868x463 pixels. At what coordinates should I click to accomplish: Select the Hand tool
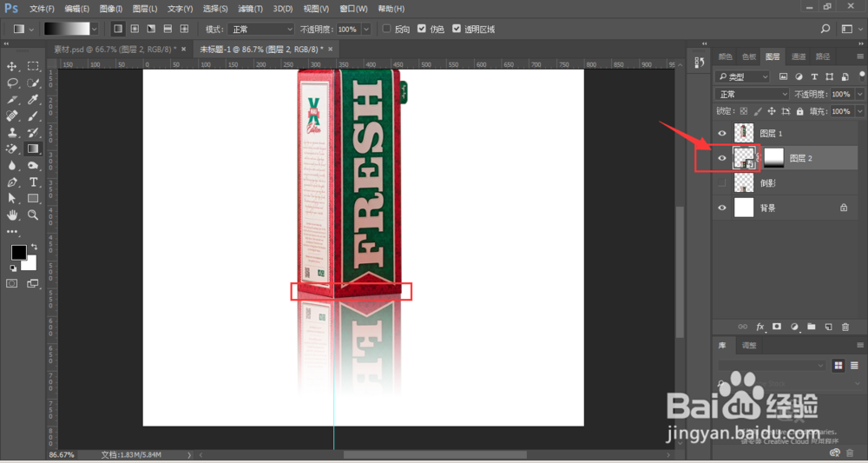coord(11,215)
